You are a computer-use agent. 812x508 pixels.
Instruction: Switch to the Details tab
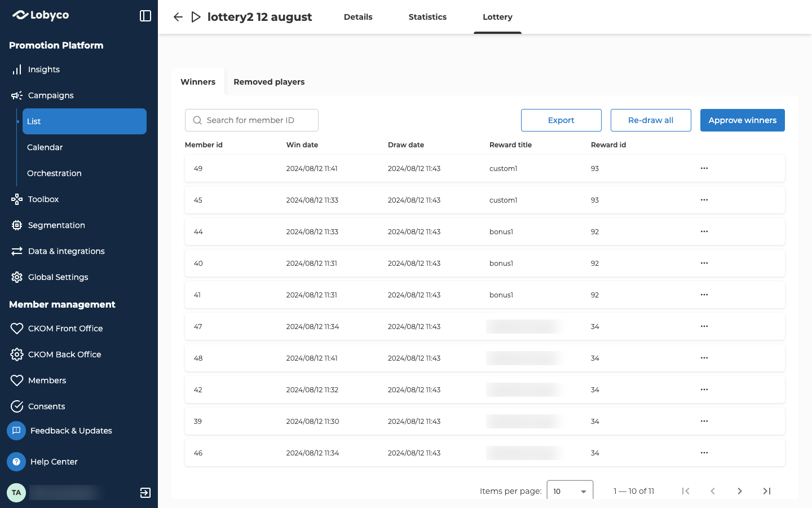point(358,17)
